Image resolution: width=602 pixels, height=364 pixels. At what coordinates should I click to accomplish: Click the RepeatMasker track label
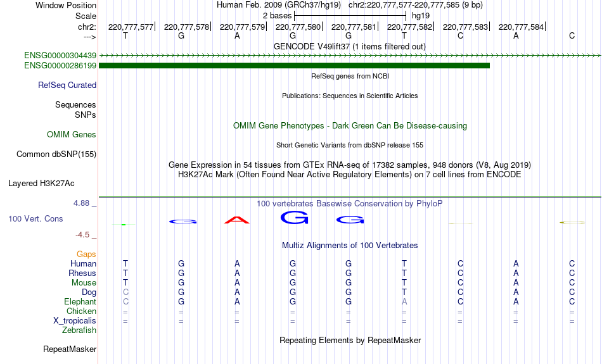70,349
